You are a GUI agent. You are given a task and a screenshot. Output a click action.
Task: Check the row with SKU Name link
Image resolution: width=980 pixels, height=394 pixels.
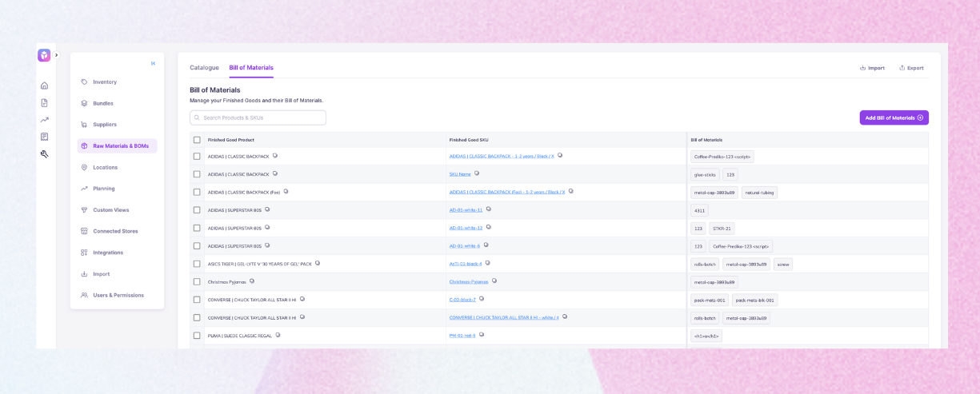coord(197,174)
